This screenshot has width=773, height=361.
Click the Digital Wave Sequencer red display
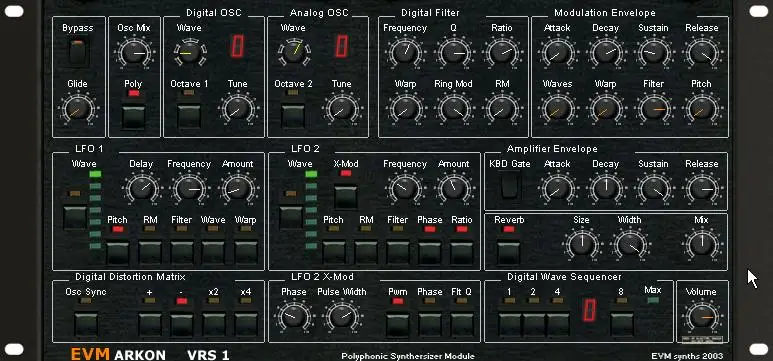point(589,310)
